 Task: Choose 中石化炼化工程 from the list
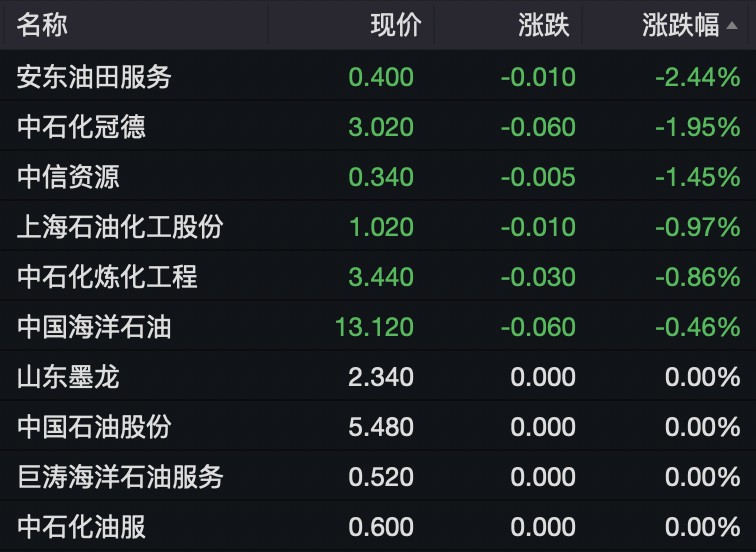tap(107, 277)
